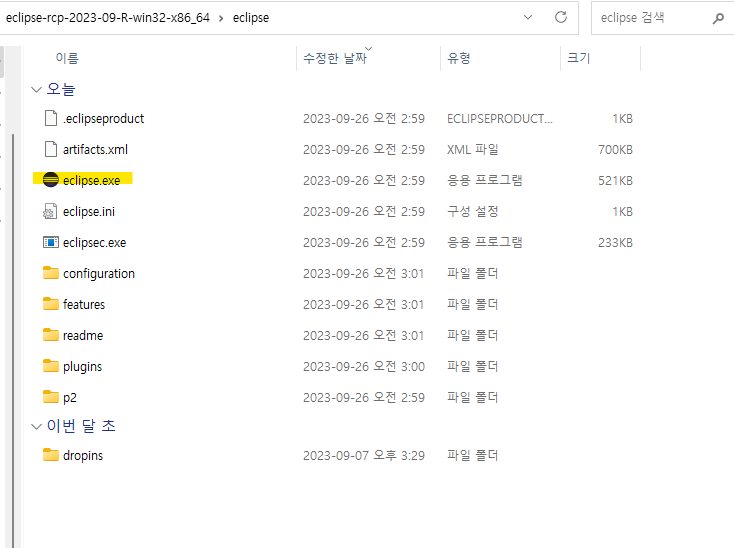Select the .eclipseproduct file name
Viewport: 734px width, 548px height.
pos(103,119)
